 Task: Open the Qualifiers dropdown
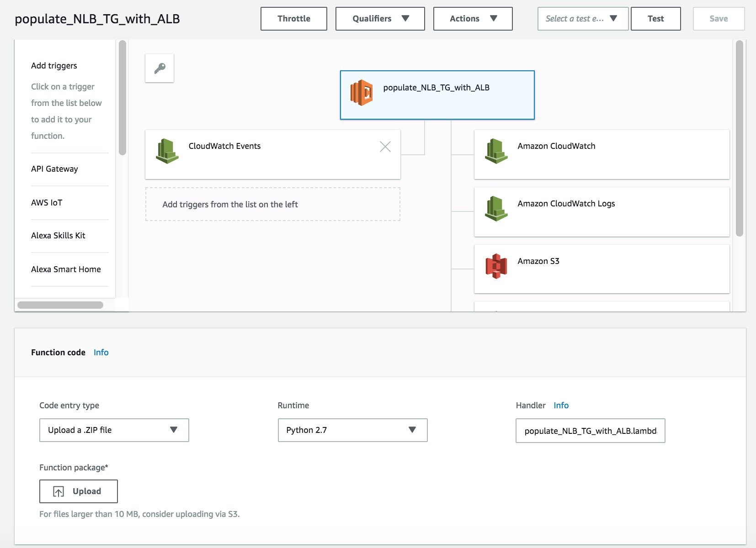pyautogui.click(x=380, y=19)
